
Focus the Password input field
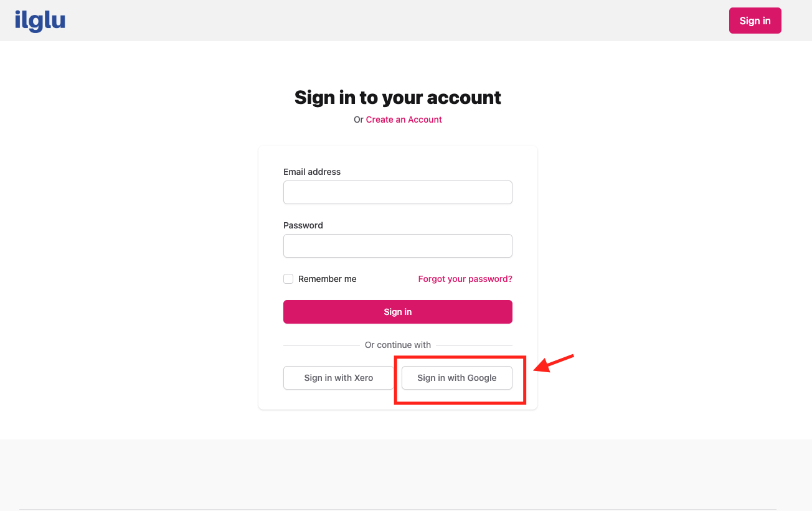tap(398, 246)
